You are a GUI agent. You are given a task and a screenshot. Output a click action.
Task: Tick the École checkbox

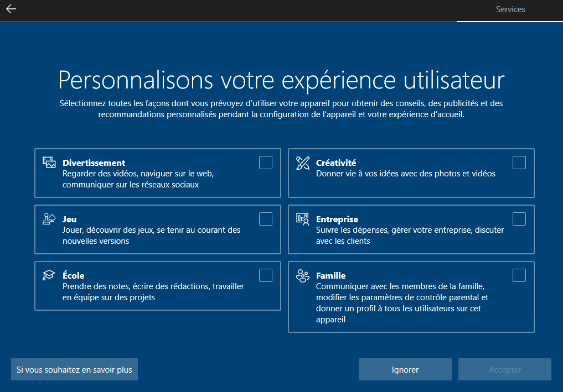[x=266, y=275]
